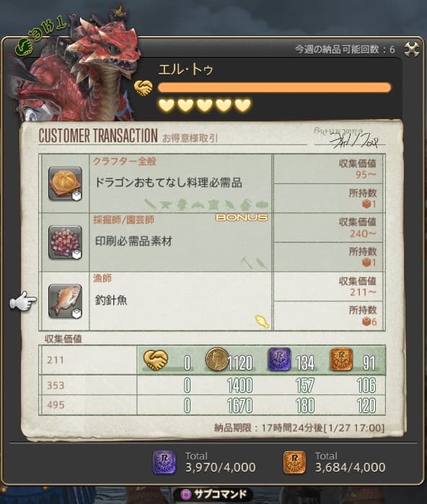The width and height of the screenshot is (427, 504).
Task: Click the BONUS label on 印刷必需品素材
Action: [242, 217]
